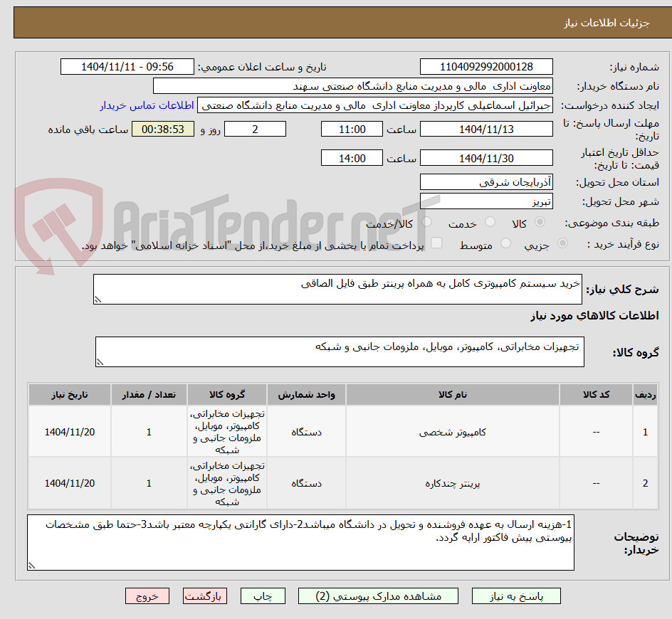Click the announcement date field 1404/11/11 - 09:56
672x619 pixels.
coord(127,67)
